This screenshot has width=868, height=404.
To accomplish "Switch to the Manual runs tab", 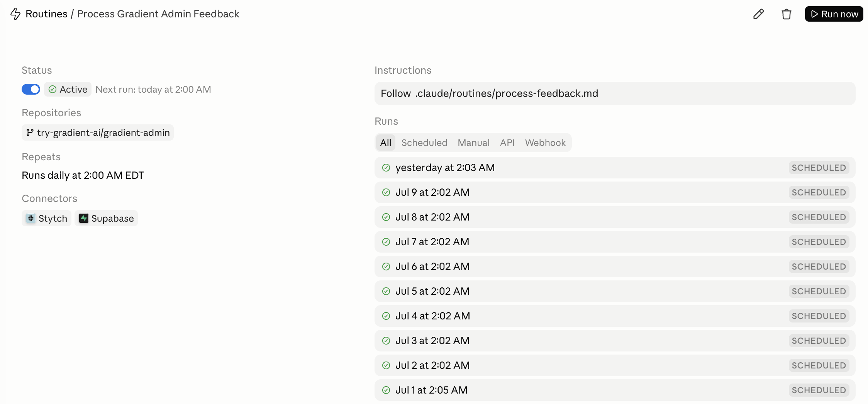I will [473, 143].
